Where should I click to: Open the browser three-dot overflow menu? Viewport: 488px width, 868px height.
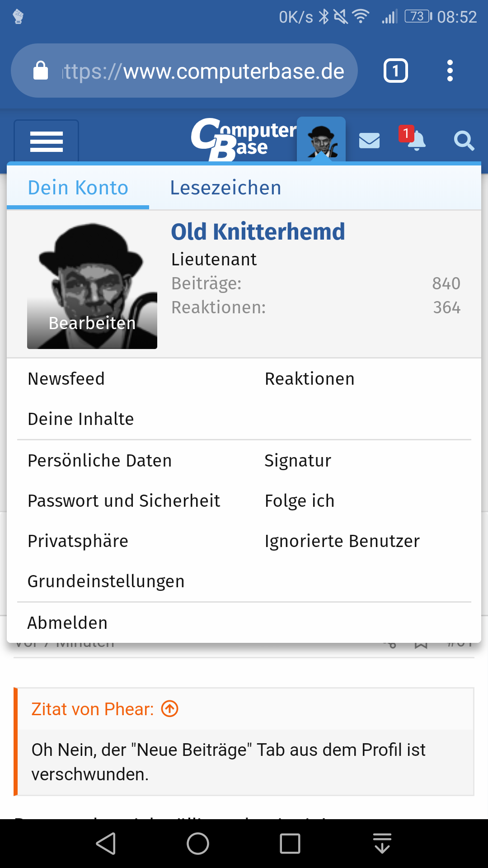tap(450, 71)
